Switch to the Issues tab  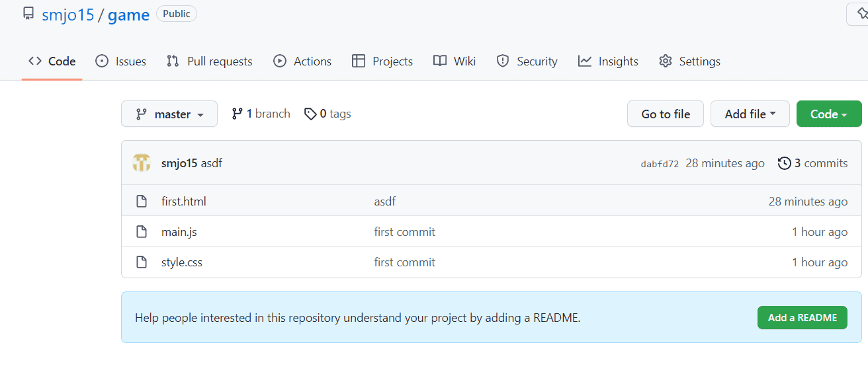click(x=121, y=61)
